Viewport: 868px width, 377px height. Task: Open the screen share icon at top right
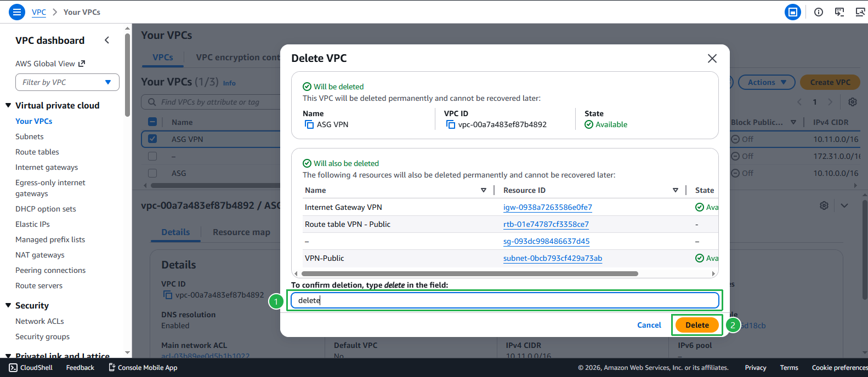[860, 12]
